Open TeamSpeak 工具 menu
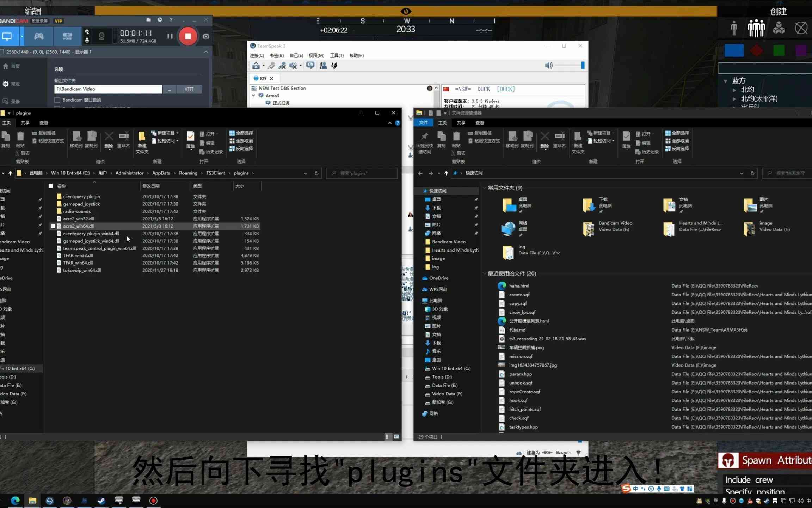Image resolution: width=812 pixels, height=508 pixels. tap(337, 55)
